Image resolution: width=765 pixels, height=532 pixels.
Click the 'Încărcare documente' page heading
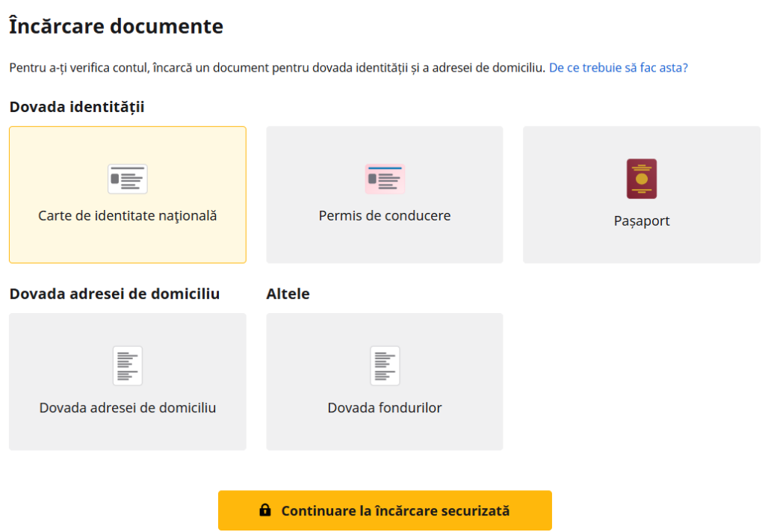coord(116,26)
